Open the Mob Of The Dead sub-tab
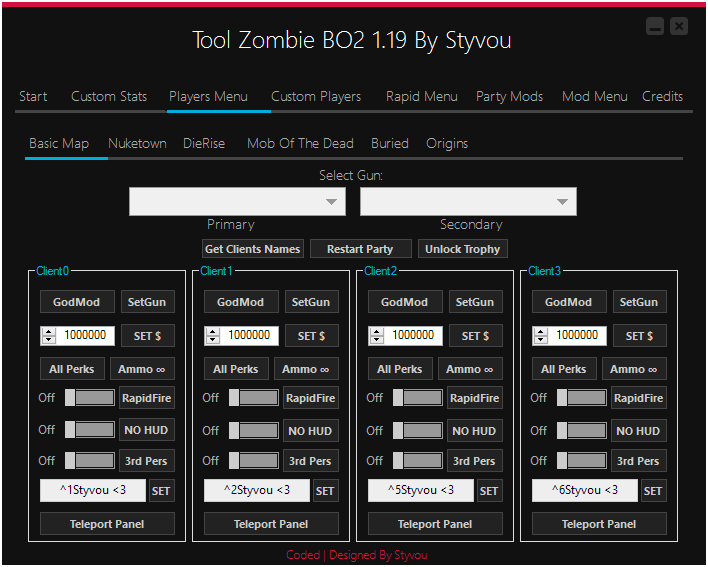 point(300,144)
